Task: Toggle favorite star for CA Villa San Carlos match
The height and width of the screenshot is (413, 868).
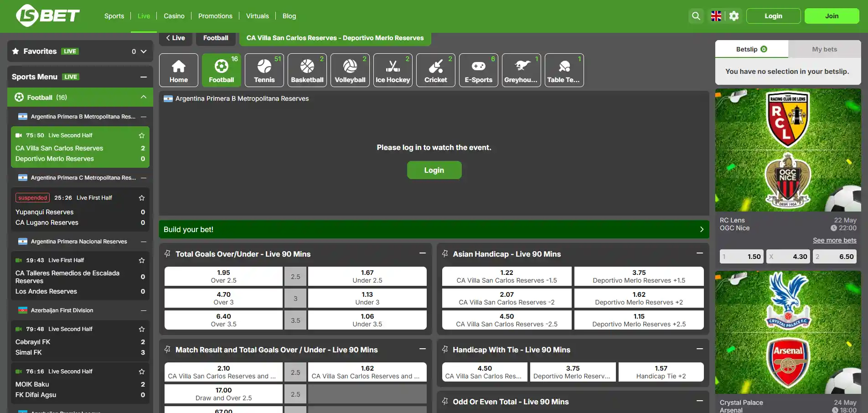Action: (142, 135)
